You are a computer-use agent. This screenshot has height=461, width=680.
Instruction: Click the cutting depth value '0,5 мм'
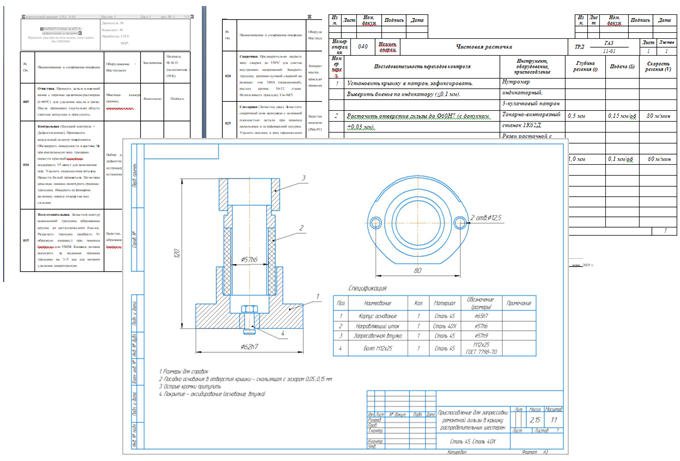[x=576, y=116]
